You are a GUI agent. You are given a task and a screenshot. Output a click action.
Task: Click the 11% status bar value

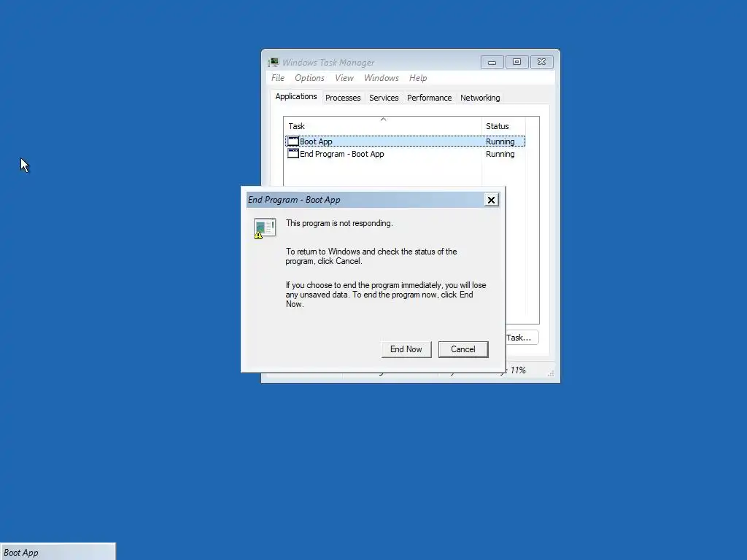[518, 370]
